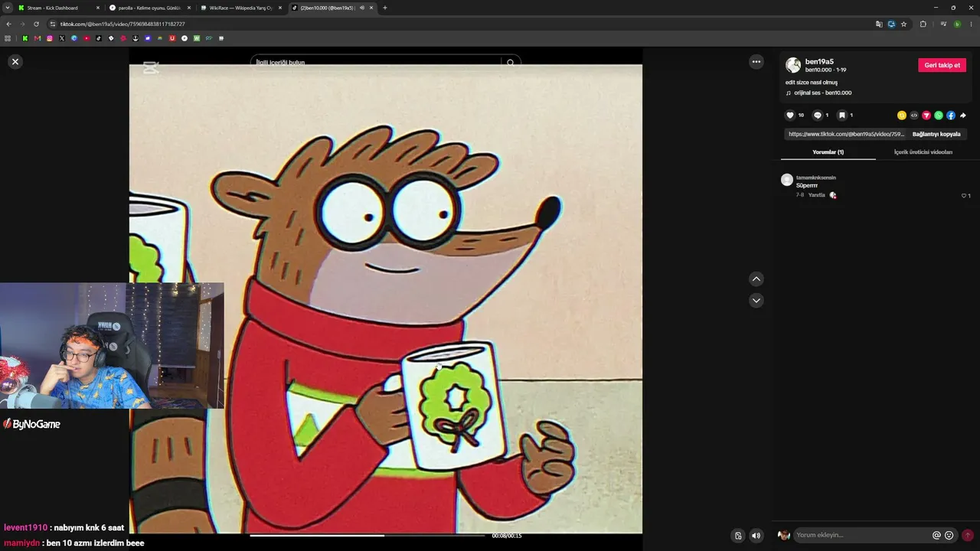Screen dimensions: 980x551
Task: Go back with the browser back arrow
Action: (x=8, y=24)
